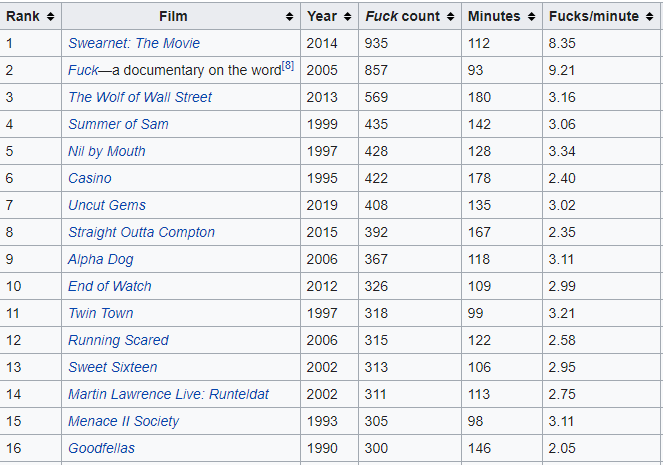Open the Uncut Gems link
Image resolution: width=663 pixels, height=465 pixels.
pos(107,205)
